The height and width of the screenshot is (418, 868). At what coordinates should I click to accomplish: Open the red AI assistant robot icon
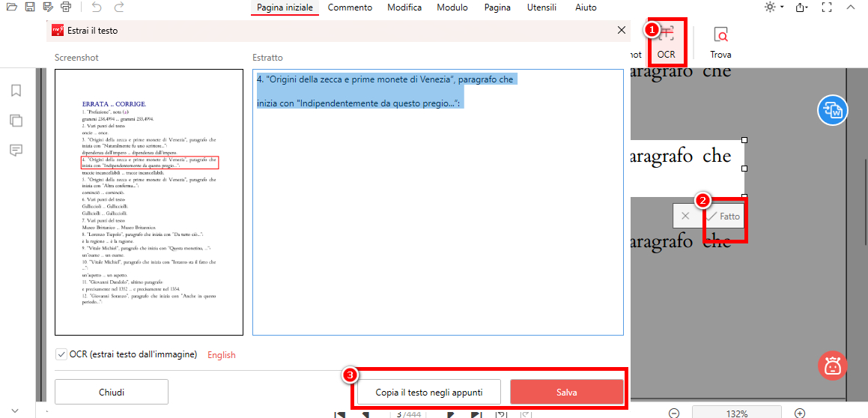tap(833, 366)
